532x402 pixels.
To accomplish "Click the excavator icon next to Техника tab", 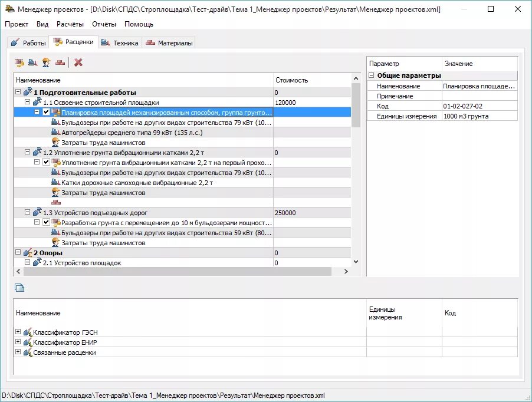I will pos(106,42).
